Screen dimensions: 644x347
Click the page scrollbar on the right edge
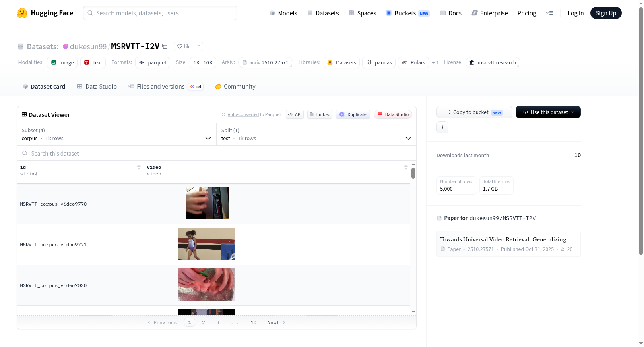641,131
